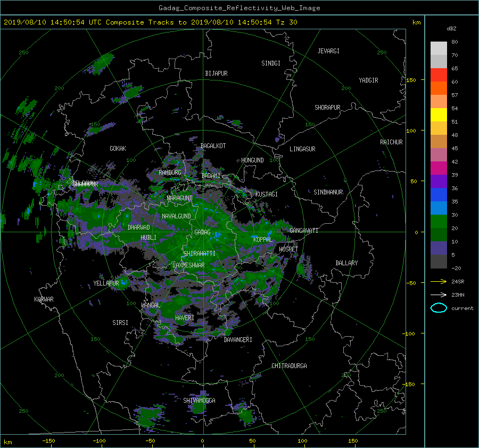Click the yellow 24SR arrow legend icon
Screen dimensions: 479x448
[x=439, y=282]
